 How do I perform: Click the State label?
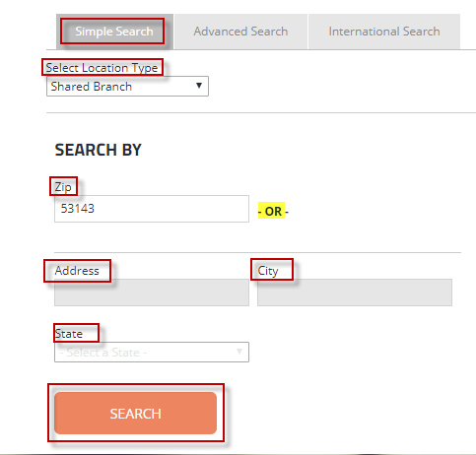(x=69, y=334)
